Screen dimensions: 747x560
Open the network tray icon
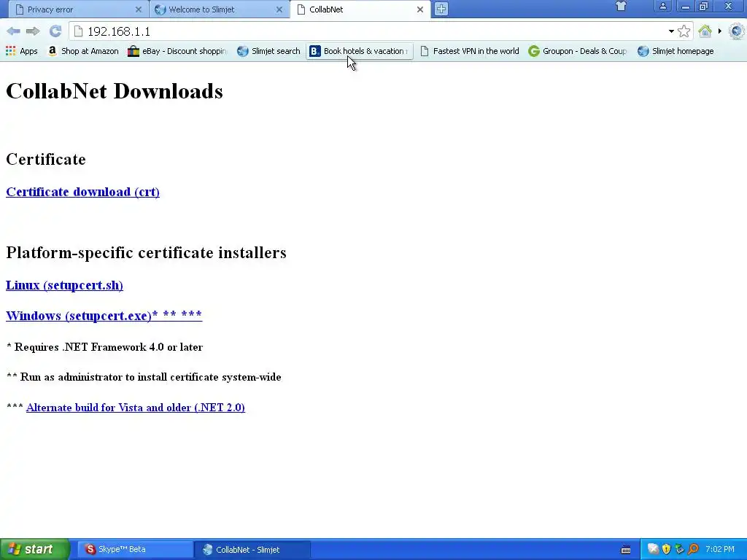point(680,550)
